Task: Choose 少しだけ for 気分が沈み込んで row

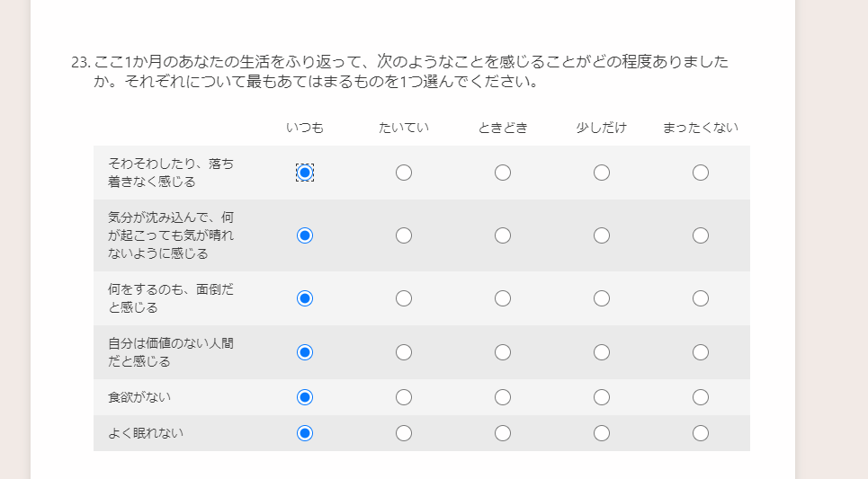Action: [602, 235]
